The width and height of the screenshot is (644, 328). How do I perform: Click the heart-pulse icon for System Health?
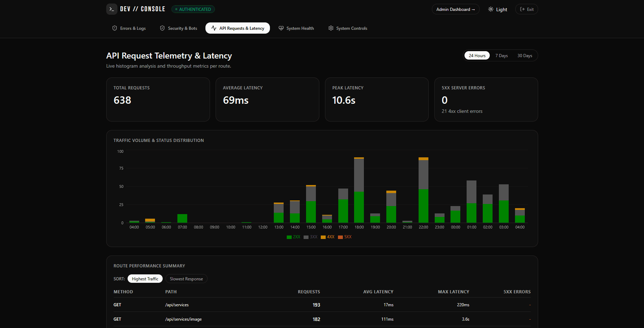[281, 28]
